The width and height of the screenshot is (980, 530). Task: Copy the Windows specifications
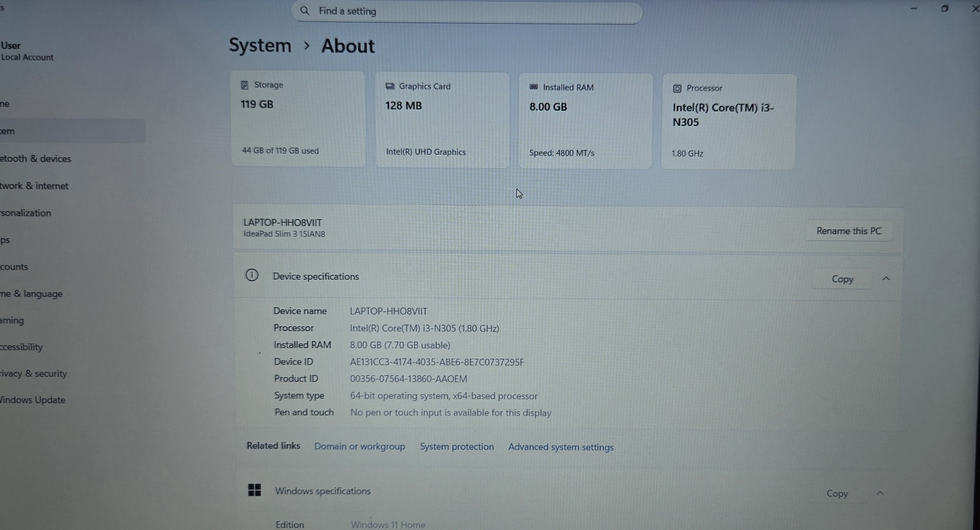coord(837,493)
